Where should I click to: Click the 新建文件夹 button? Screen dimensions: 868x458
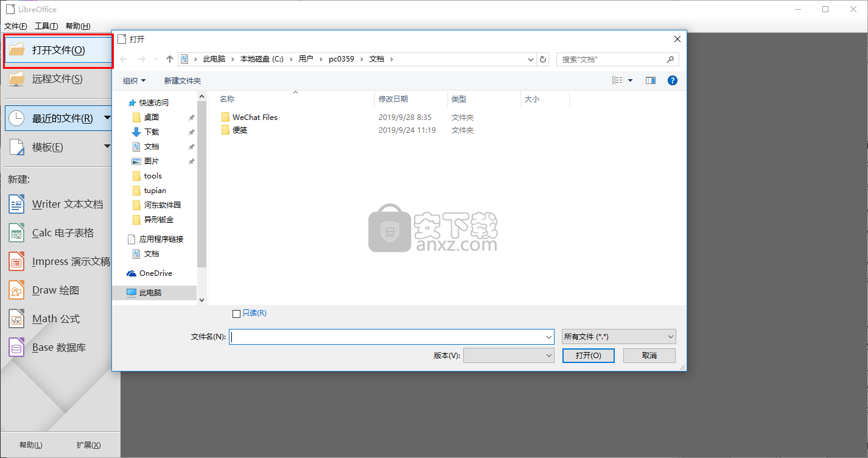(183, 80)
